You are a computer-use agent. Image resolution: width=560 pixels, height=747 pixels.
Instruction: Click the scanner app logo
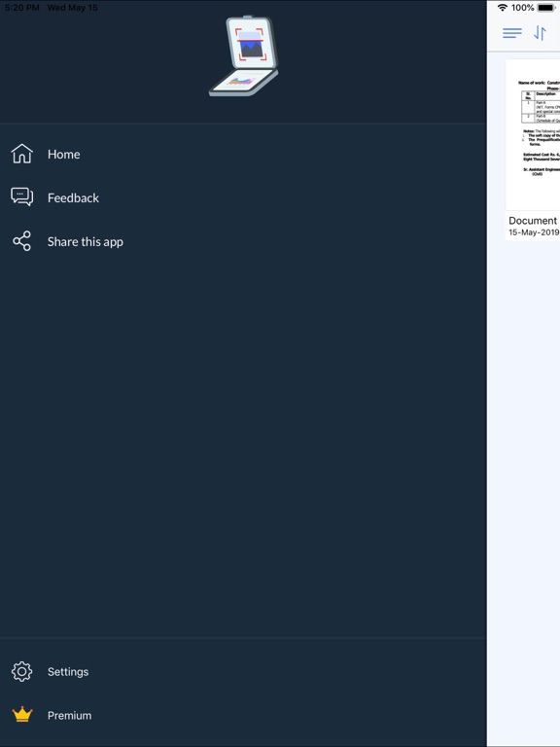244,55
